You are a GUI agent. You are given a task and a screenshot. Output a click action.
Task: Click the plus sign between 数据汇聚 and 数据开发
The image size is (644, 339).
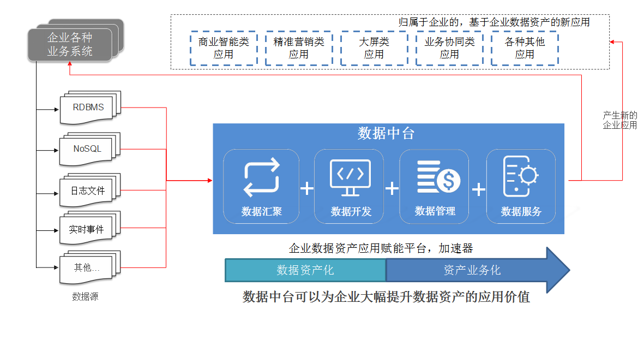point(307,189)
